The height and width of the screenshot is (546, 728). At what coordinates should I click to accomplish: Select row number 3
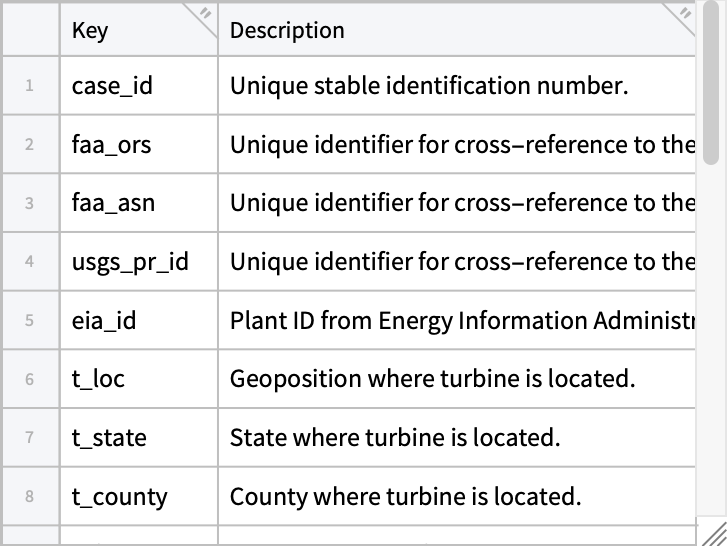coord(30,203)
